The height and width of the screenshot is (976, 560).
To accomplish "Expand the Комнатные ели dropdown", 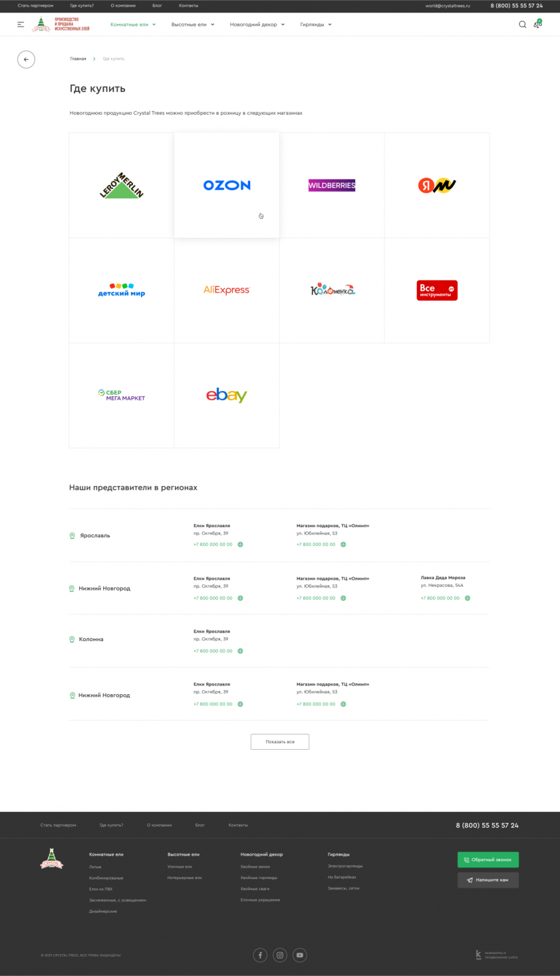I will click(133, 24).
